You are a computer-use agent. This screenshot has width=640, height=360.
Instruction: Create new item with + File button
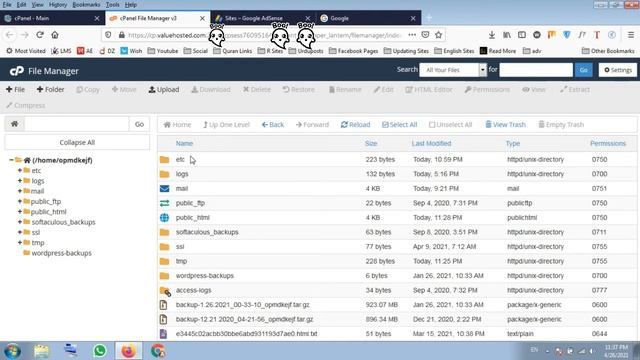(x=15, y=89)
